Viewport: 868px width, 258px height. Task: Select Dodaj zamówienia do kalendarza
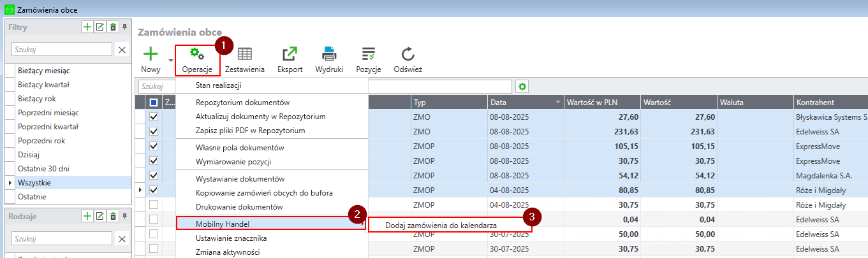[x=441, y=226]
